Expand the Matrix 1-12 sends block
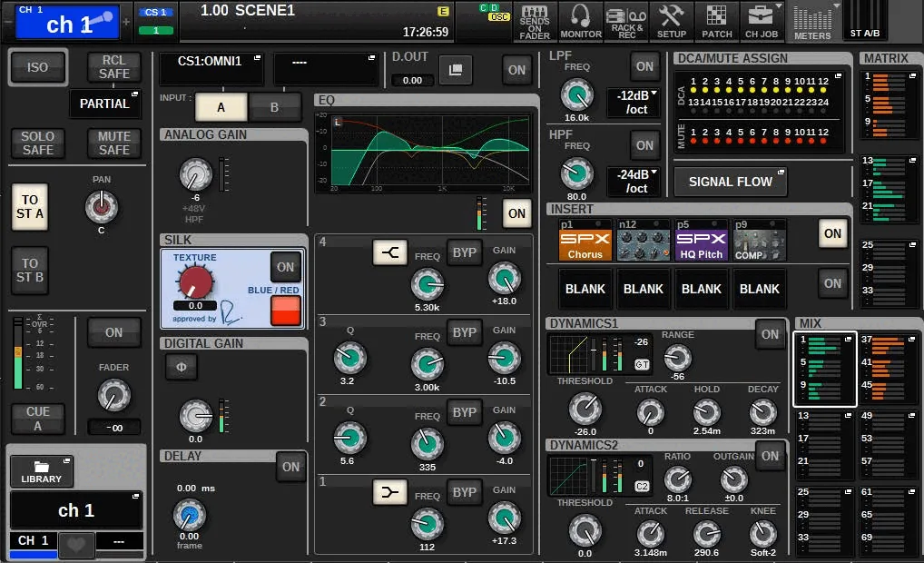The height and width of the screenshot is (563, 924). click(889, 105)
